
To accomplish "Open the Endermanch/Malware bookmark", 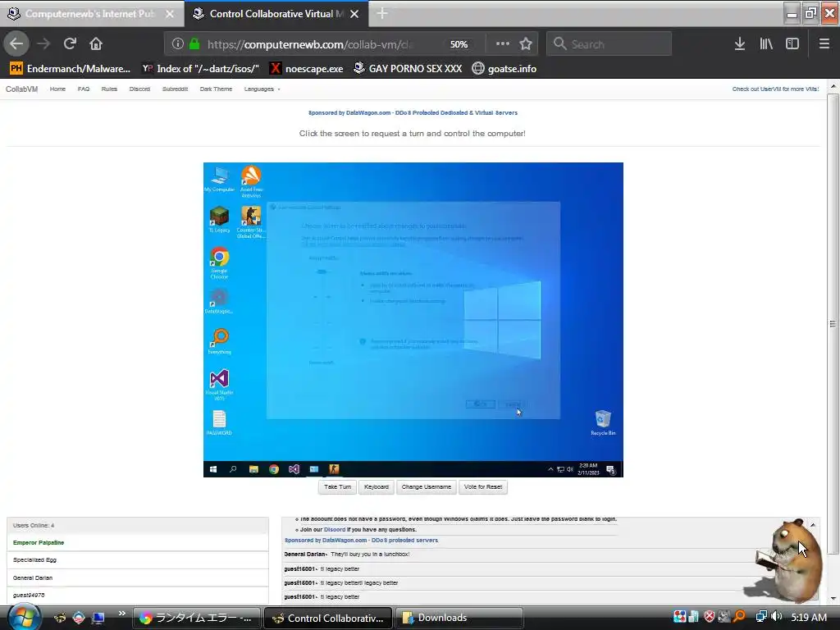I will pos(71,69).
